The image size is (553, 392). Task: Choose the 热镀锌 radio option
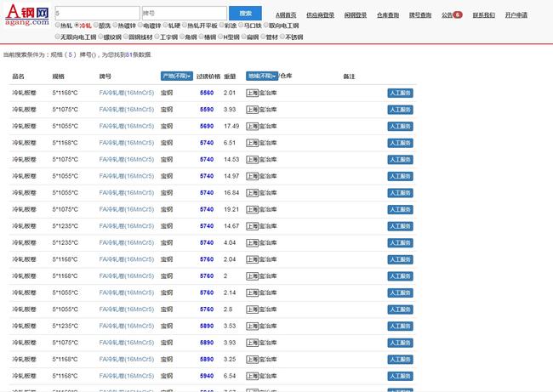(x=115, y=25)
